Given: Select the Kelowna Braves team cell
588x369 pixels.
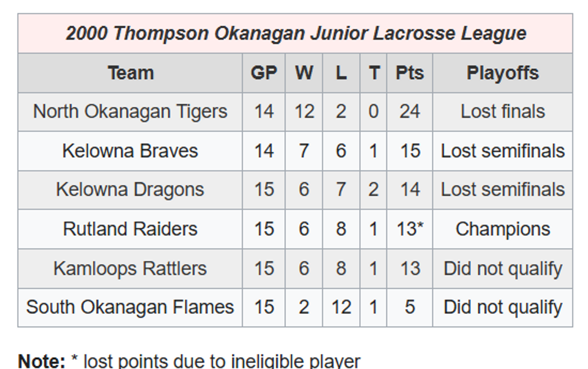Looking at the screenshot, I should click(130, 151).
